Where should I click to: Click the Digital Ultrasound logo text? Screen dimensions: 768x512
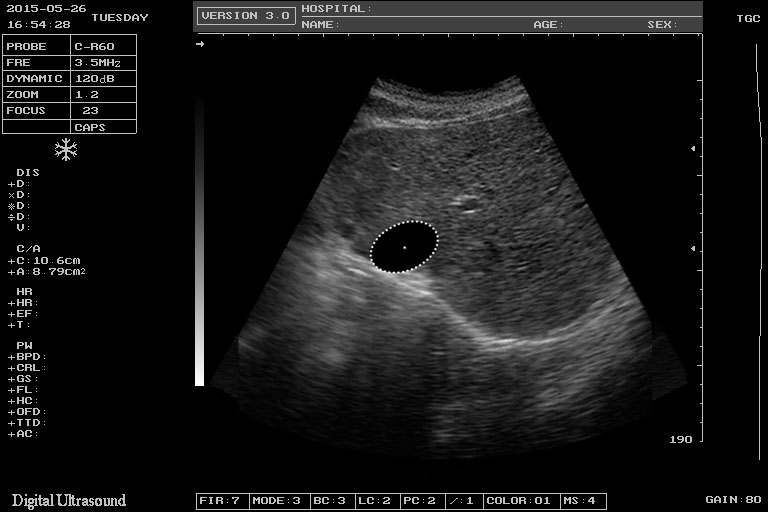[x=69, y=500]
